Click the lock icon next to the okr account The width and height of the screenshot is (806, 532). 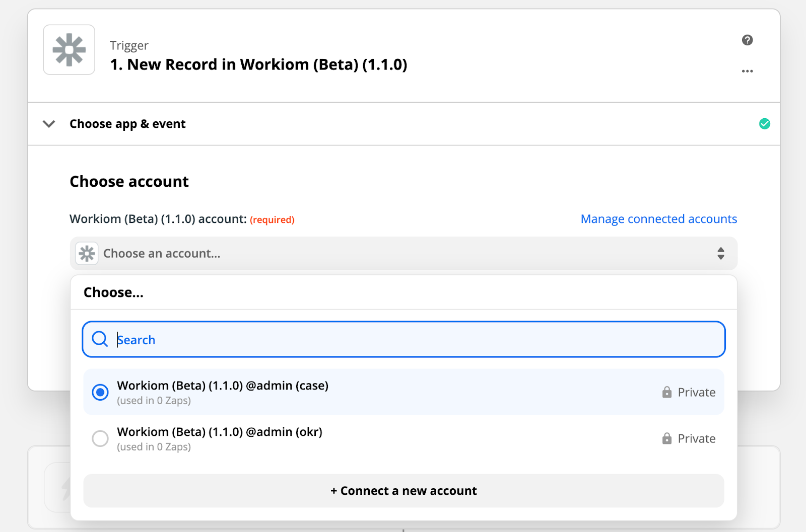[x=667, y=437]
